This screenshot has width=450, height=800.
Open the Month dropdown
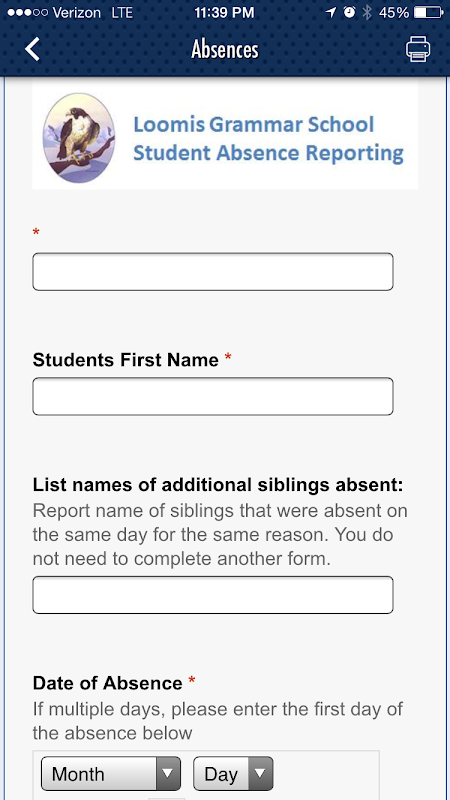point(111,773)
